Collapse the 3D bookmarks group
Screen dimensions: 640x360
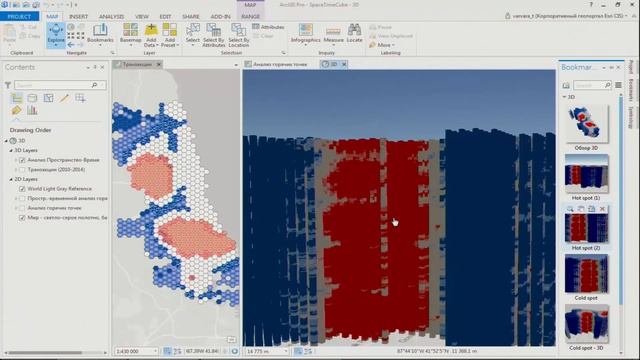coord(564,97)
